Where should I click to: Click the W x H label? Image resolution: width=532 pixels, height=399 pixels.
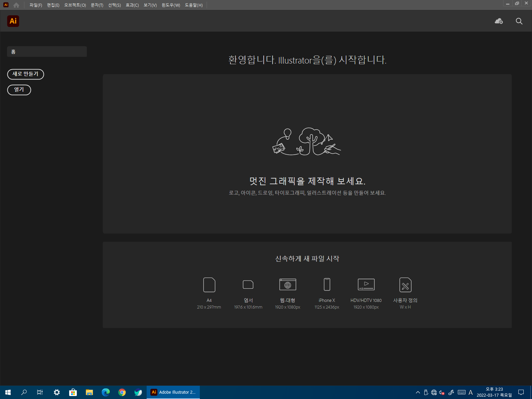click(x=405, y=307)
